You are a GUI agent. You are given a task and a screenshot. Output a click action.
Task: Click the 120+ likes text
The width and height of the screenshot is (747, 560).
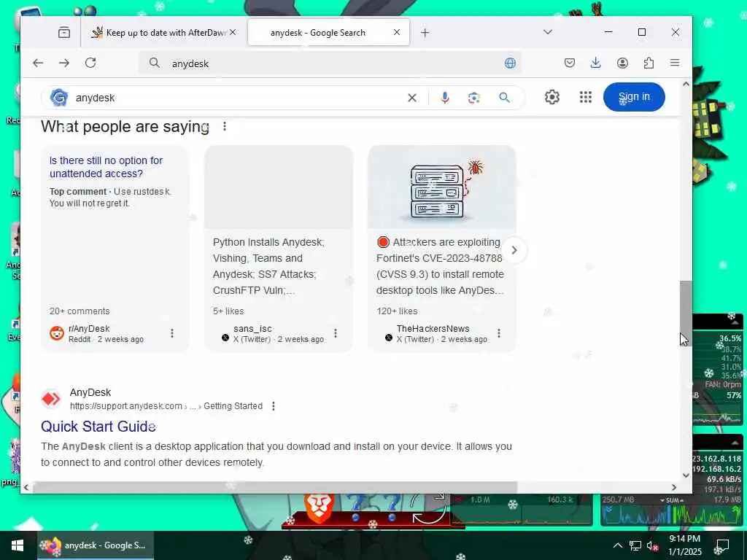tap(397, 311)
